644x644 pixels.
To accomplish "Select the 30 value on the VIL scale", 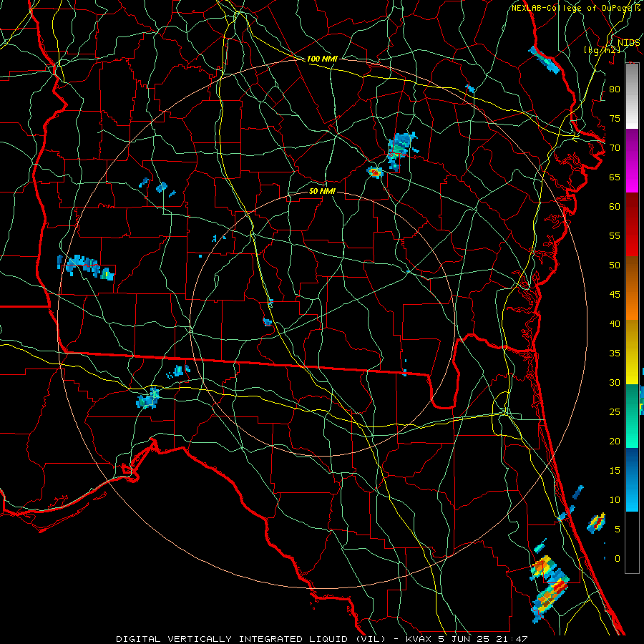I will coord(615,382).
